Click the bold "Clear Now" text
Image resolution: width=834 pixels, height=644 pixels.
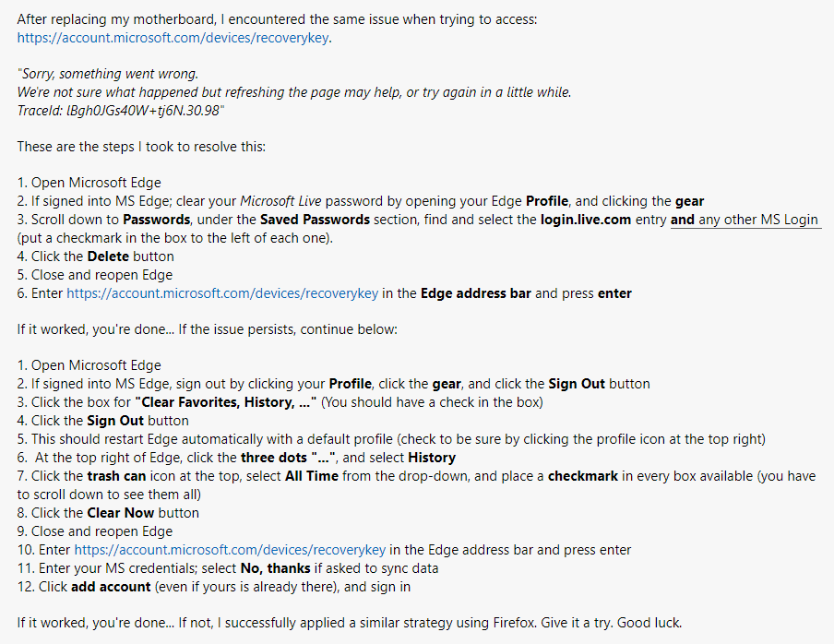point(121,513)
